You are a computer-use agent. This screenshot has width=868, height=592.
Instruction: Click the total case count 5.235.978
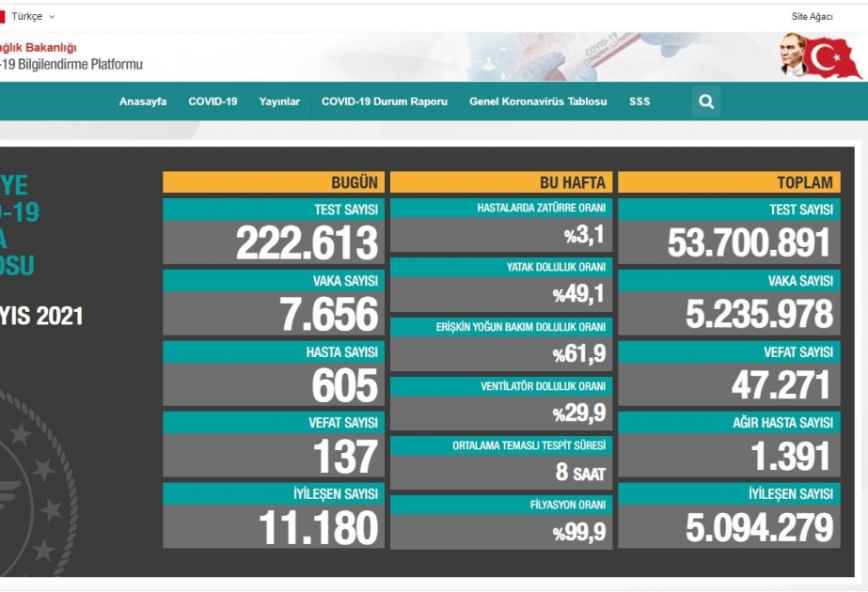pyautogui.click(x=759, y=314)
